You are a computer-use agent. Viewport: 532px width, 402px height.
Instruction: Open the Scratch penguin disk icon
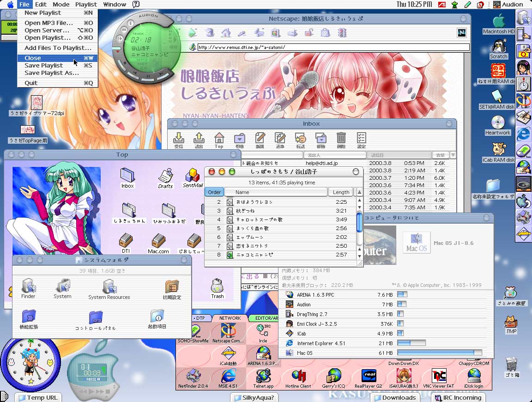pos(499,46)
